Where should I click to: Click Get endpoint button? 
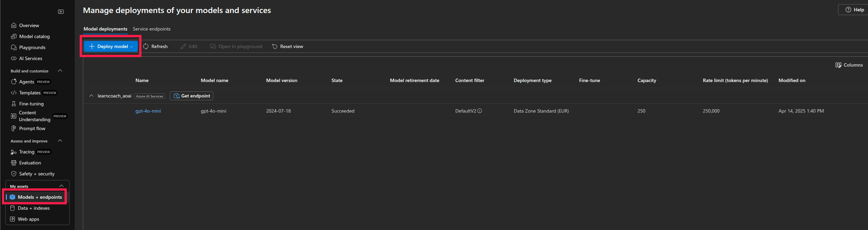192,96
